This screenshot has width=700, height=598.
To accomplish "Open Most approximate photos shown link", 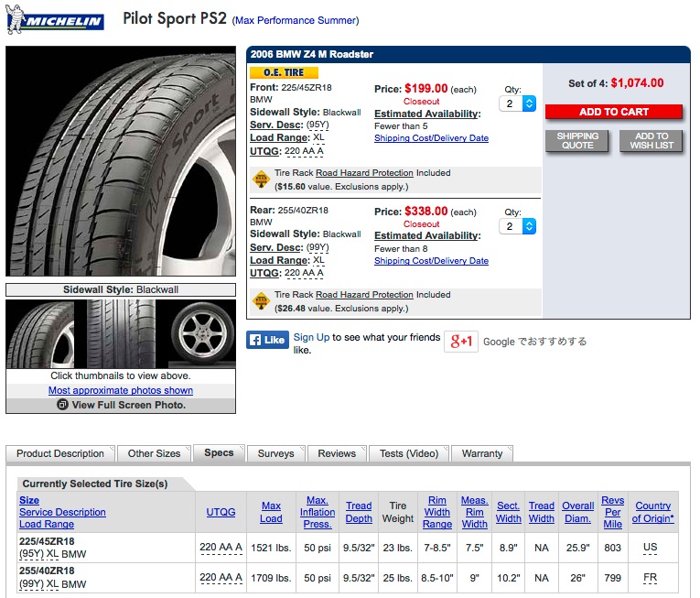I will tap(121, 390).
